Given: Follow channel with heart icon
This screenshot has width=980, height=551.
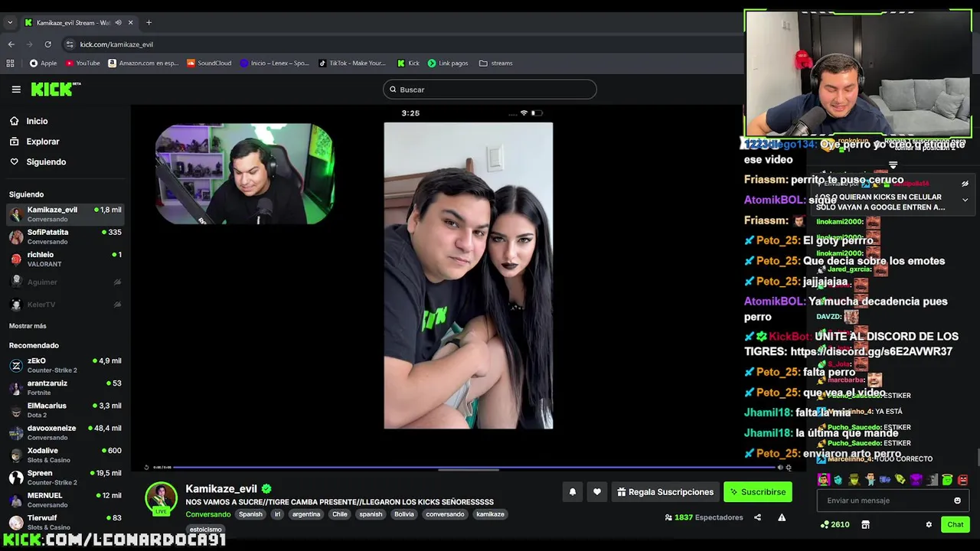Looking at the screenshot, I should click(597, 492).
